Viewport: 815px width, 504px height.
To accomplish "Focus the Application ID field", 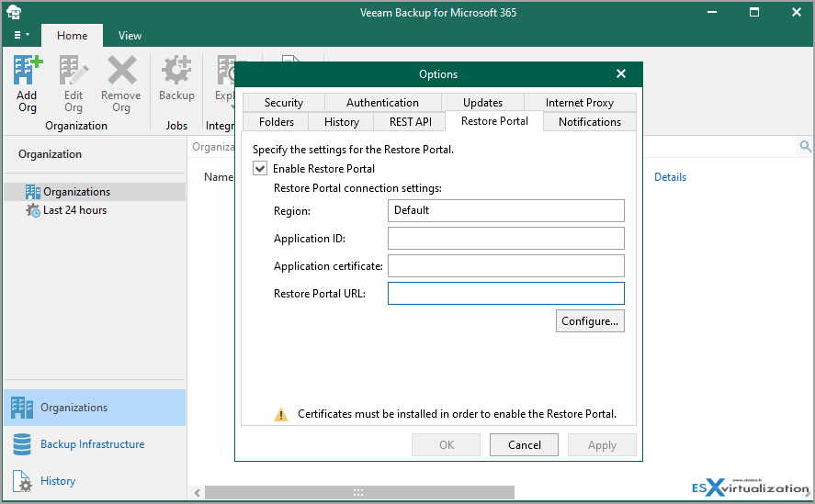I will coord(505,238).
